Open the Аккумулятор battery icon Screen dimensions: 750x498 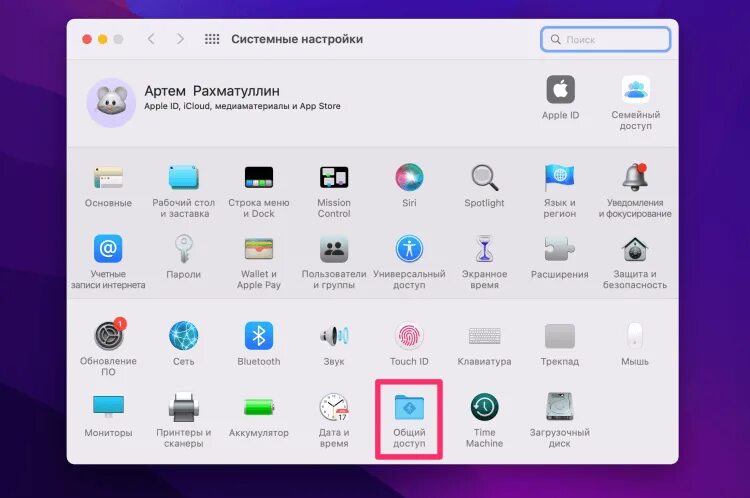coord(259,407)
